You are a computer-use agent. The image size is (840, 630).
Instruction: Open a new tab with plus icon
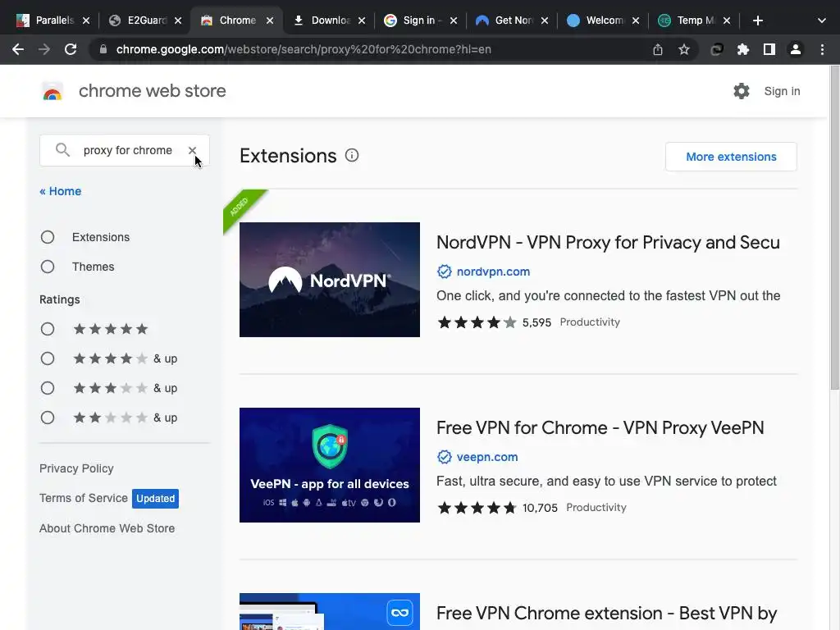[757, 21]
